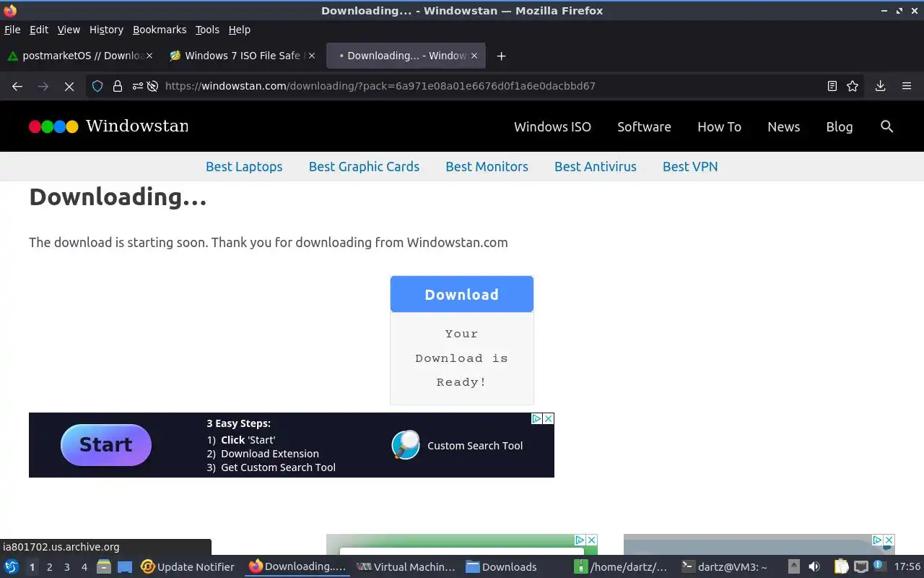The image size is (924, 578).
Task: Open Software nav link
Action: pyautogui.click(x=644, y=126)
